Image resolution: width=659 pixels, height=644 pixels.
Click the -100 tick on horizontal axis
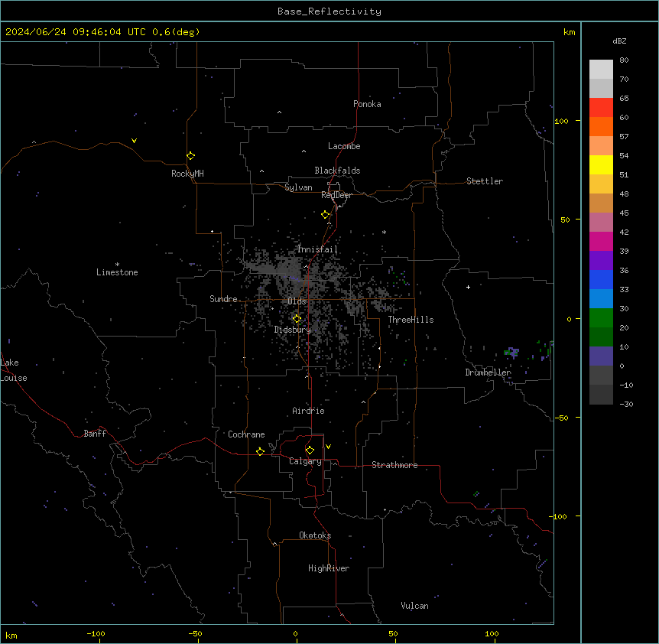click(96, 633)
